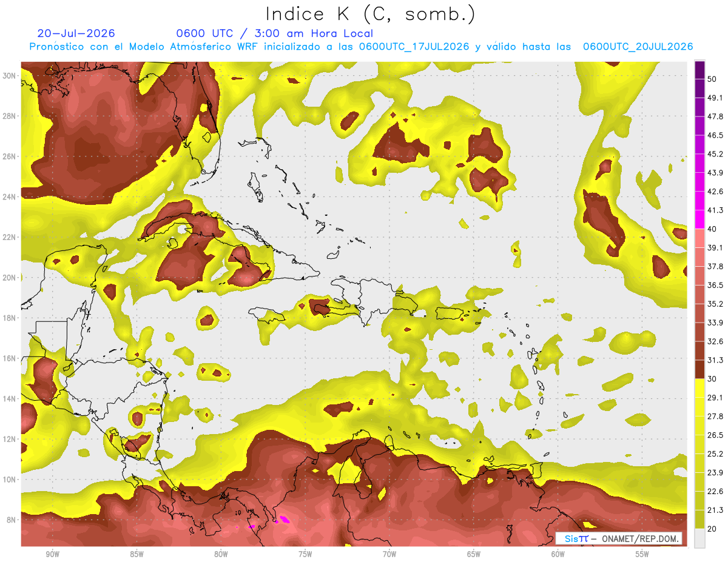Click the '14N' latitude label
This screenshot has height=562, width=728.
(9, 398)
